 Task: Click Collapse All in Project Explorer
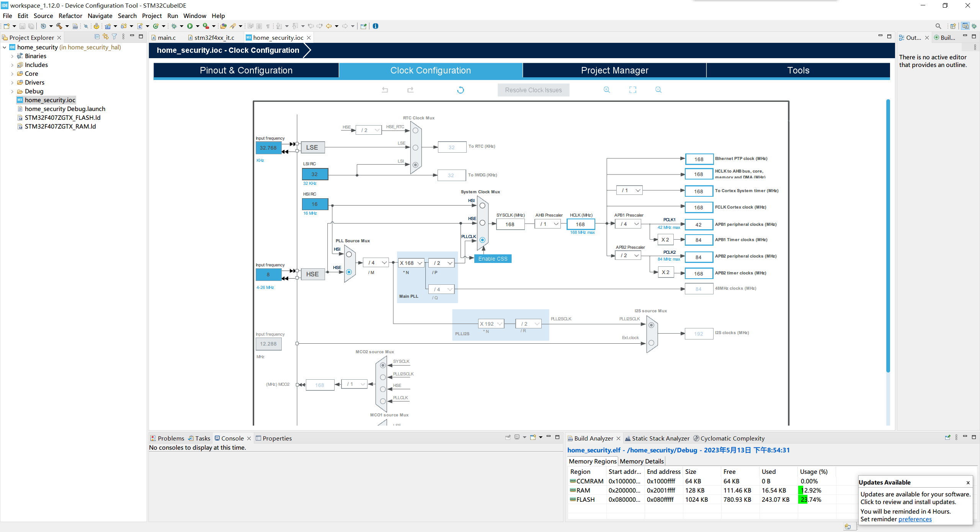97,37
